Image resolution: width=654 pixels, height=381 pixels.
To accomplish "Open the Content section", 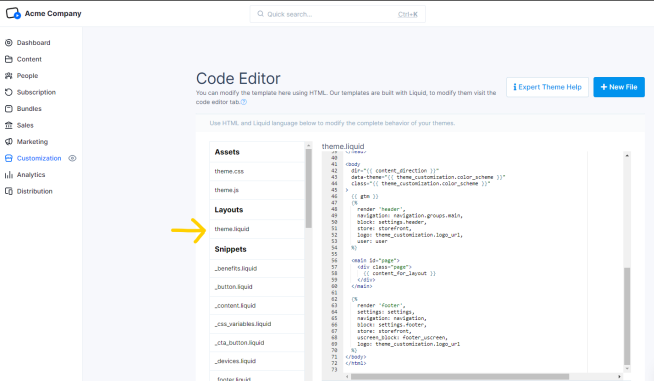I will [29, 59].
